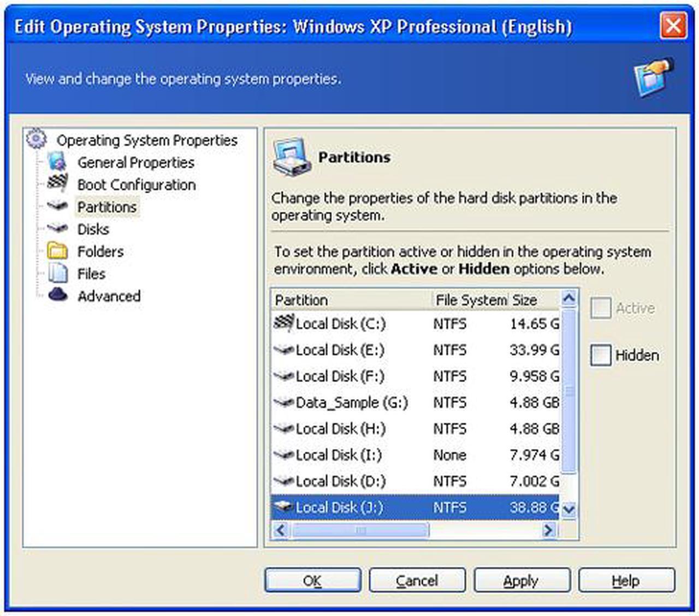Click the checkered flag Boot Configuration icon
The width and height of the screenshot is (699, 616).
[57, 183]
